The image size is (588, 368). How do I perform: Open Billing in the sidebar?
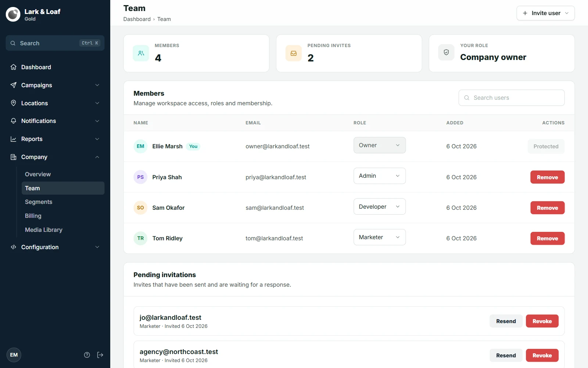pos(63,216)
